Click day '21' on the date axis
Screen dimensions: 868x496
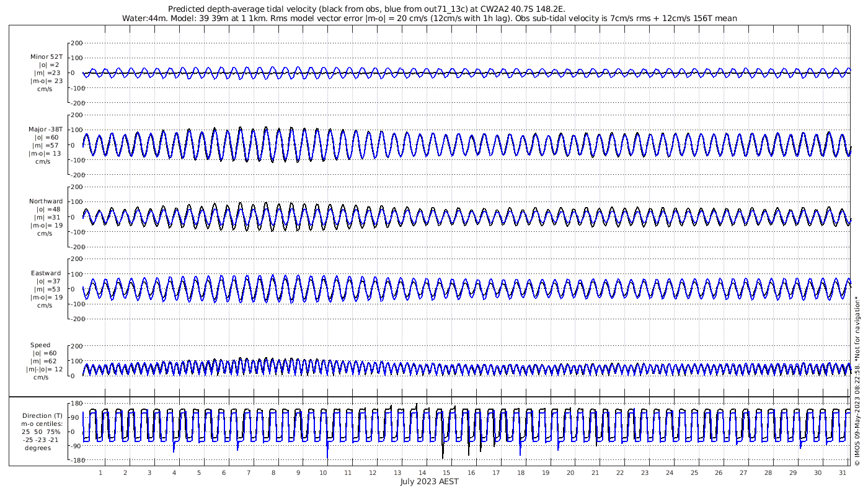[x=595, y=472]
